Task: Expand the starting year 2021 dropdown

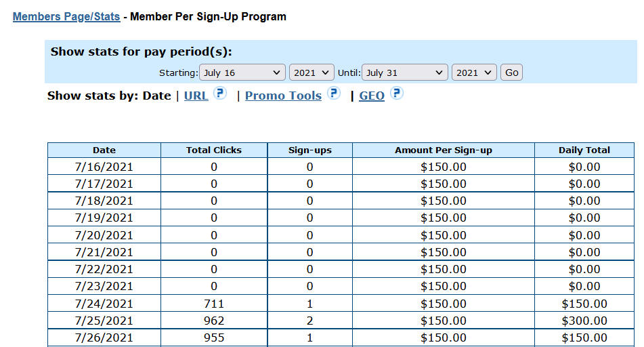Action: click(312, 73)
